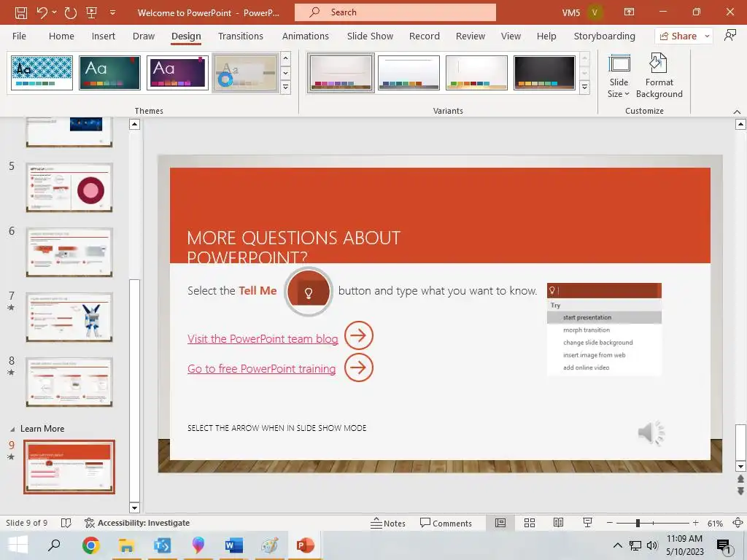Screen dimensions: 747x560
Task: Apply the purple Aa theme
Action: [177, 73]
